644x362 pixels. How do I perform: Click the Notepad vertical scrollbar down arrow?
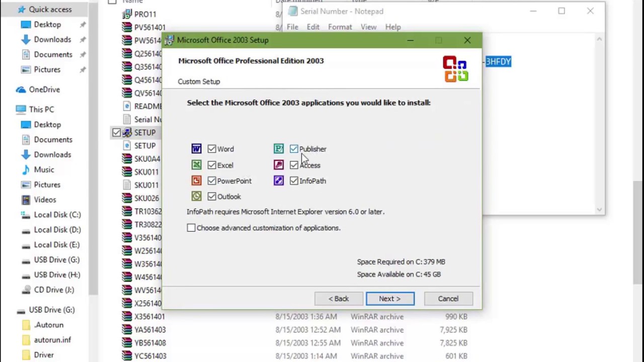coord(599,209)
